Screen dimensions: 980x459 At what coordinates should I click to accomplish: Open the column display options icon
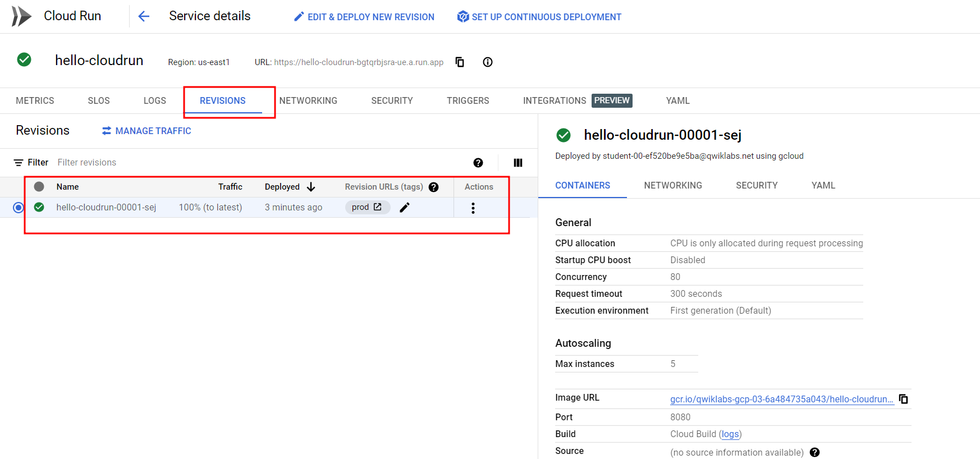518,163
